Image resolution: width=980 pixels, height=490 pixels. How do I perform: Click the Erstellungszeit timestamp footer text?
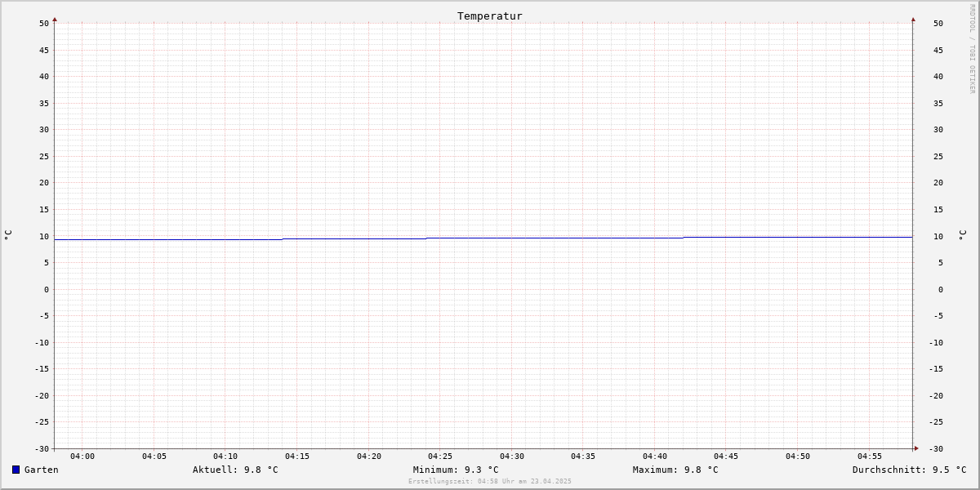point(490,481)
